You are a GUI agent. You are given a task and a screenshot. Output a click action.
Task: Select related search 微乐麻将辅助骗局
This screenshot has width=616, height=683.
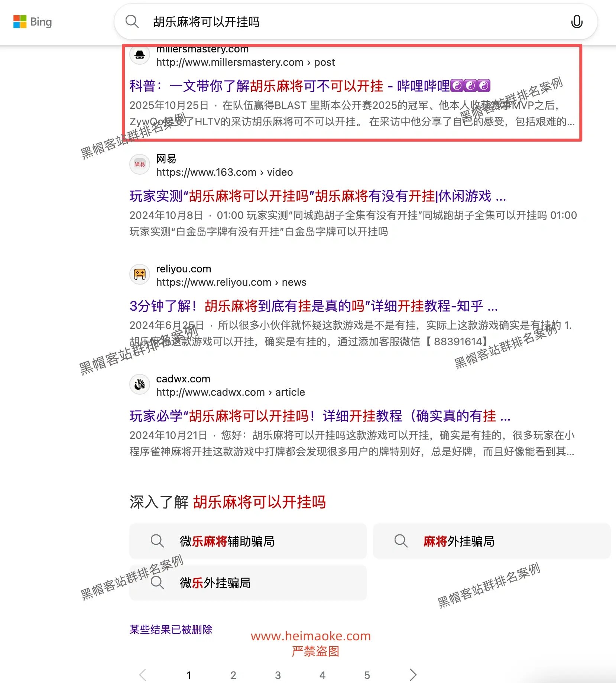coord(248,541)
